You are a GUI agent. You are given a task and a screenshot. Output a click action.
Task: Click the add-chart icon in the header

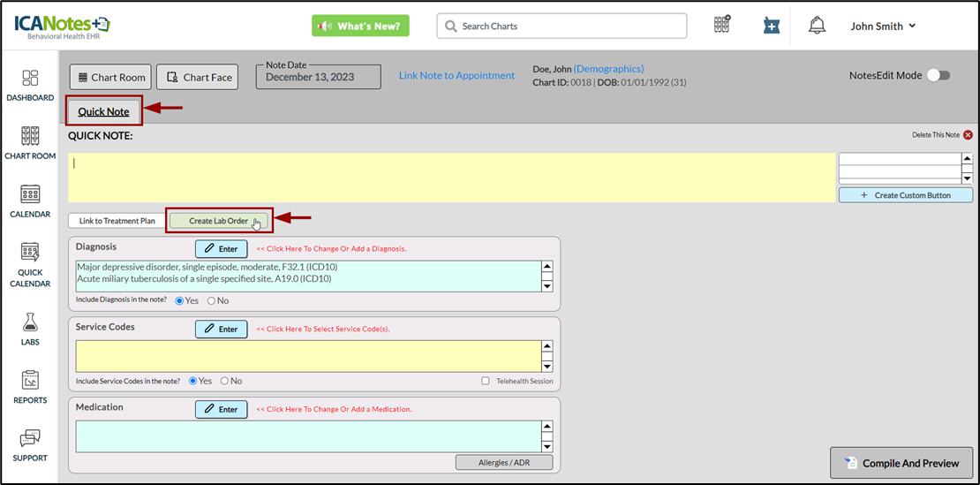[722, 25]
